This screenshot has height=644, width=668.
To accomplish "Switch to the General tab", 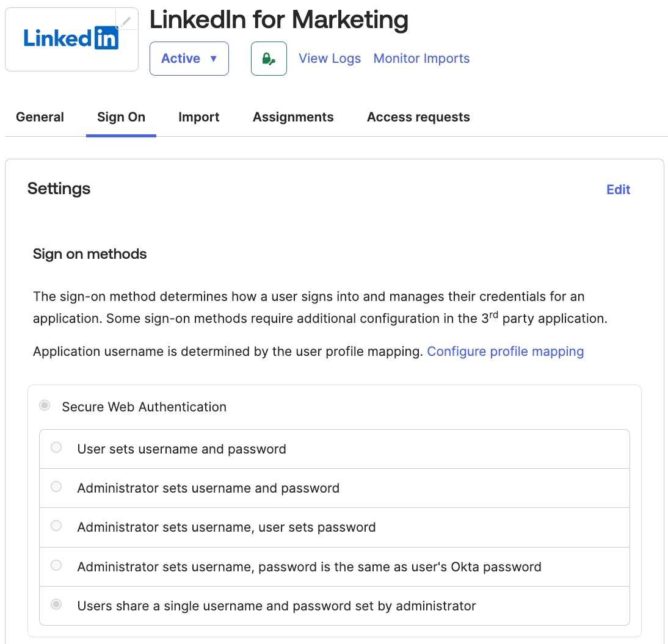I will tap(40, 117).
